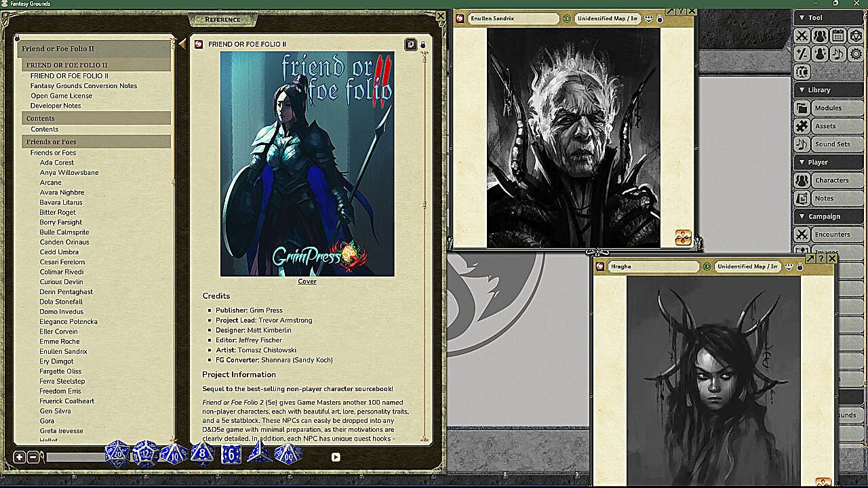Select Derin Pentaghast in the NPC list
The height and width of the screenshot is (488, 868).
tap(66, 291)
